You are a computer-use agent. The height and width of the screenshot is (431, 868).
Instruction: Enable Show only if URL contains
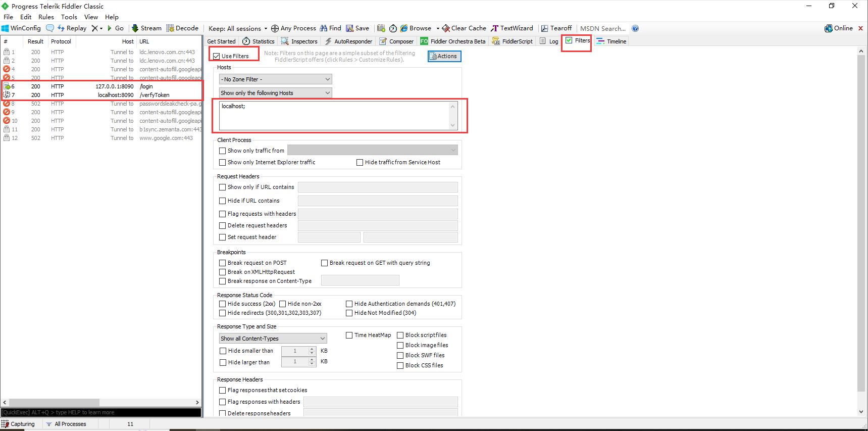[x=222, y=187]
